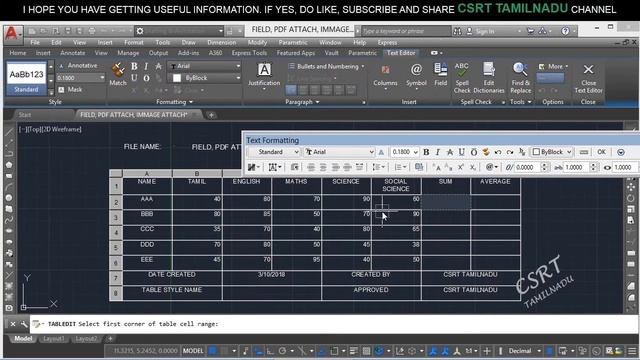Open ByBlock color dropdown in Text Formatting
Image resolution: width=640 pixels, height=360 pixels.
pyautogui.click(x=552, y=152)
